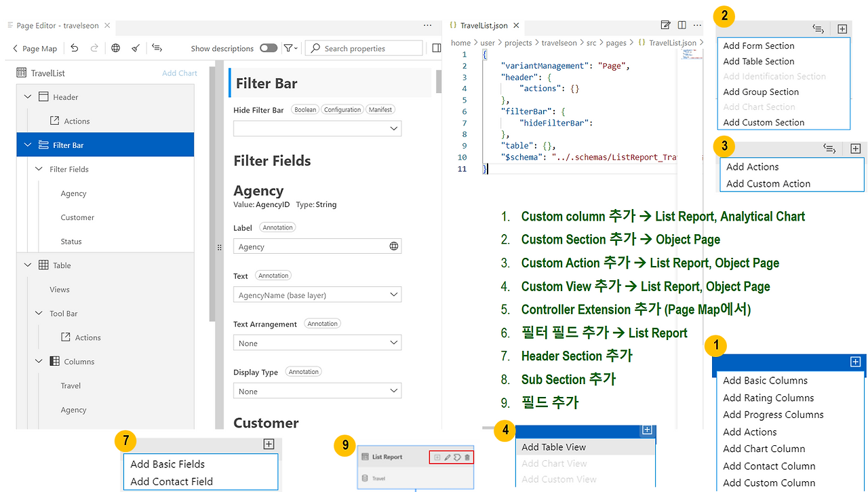868x492 pixels.
Task: Open the More Actions ellipsis in the editor
Action: click(x=696, y=24)
